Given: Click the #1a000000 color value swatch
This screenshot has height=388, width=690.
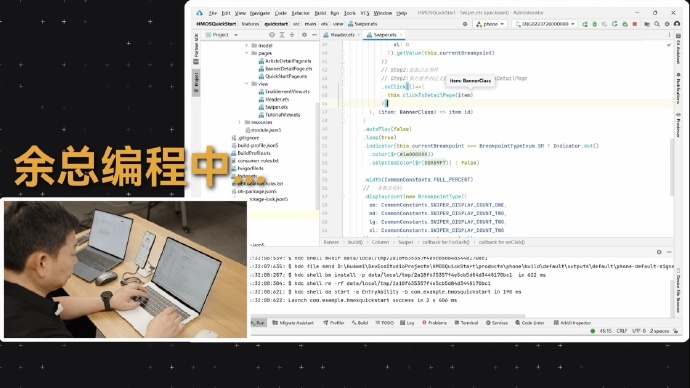Looking at the screenshot, I should pos(413,154).
